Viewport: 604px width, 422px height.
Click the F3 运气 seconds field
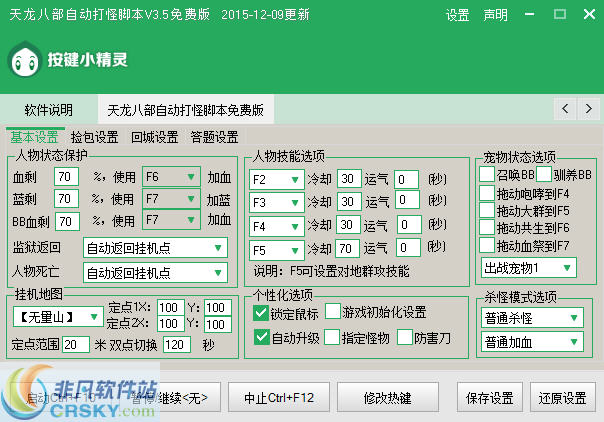pos(407,199)
